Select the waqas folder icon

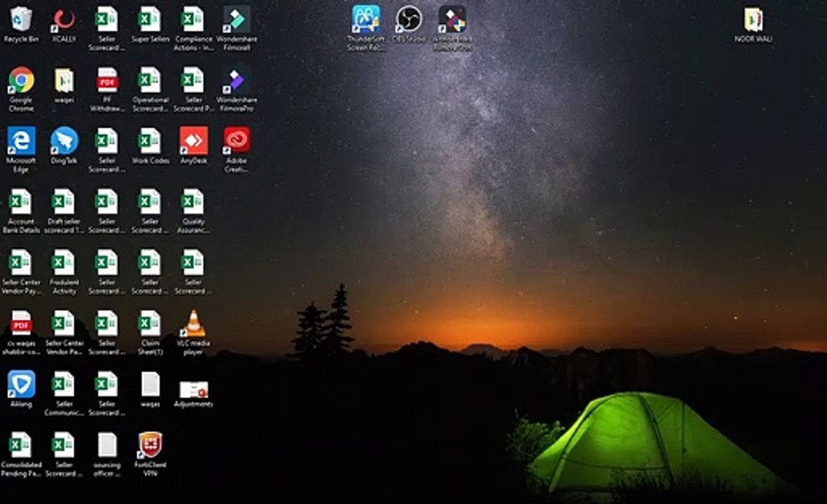[64, 80]
